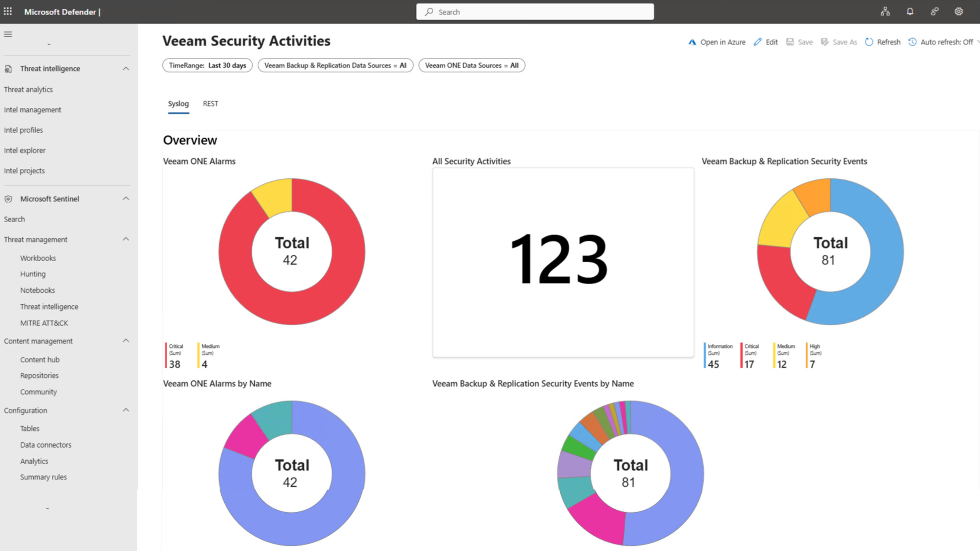Switch to the REST tab
This screenshot has width=980, height=551.
(x=210, y=104)
